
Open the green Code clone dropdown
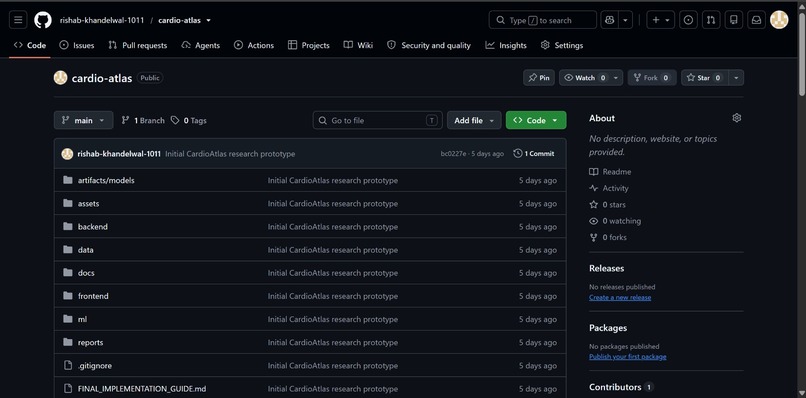tap(536, 120)
